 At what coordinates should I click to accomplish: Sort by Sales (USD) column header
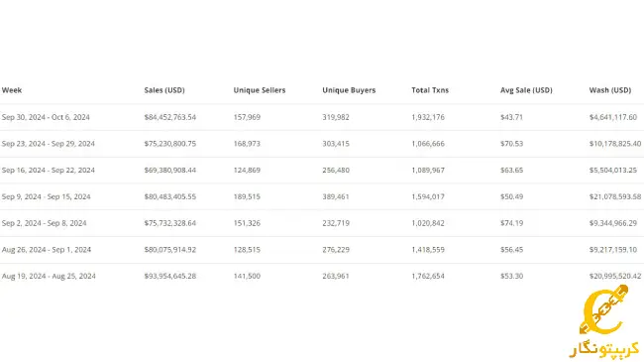pos(164,90)
